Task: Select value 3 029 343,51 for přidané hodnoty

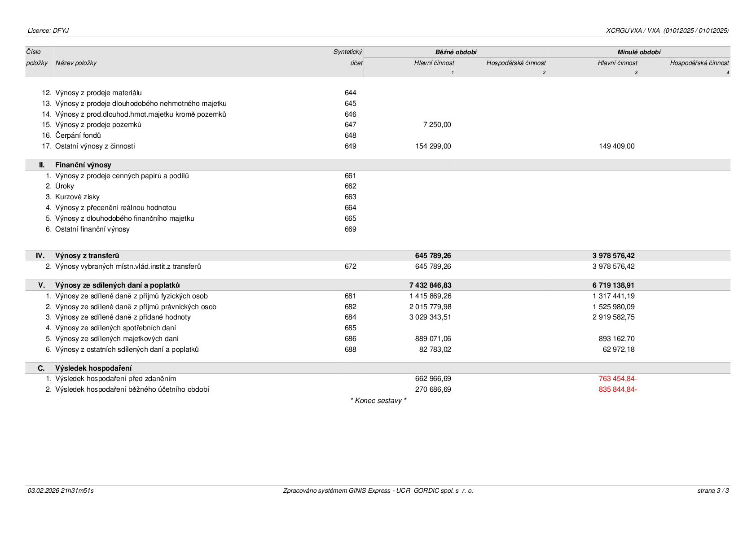Action: (x=430, y=317)
